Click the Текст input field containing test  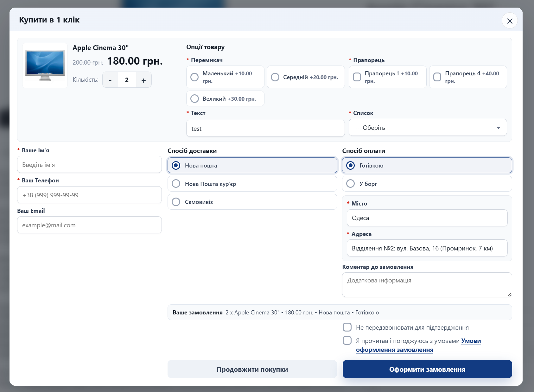pos(265,128)
